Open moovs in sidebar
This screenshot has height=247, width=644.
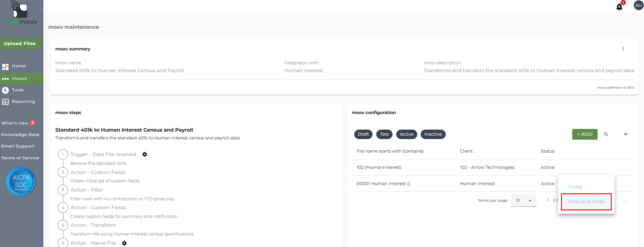(x=19, y=78)
